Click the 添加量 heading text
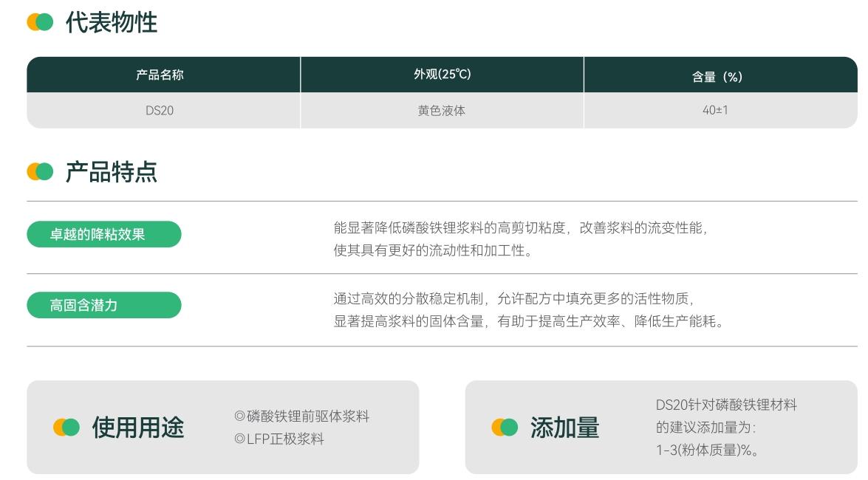This screenshot has width=868, height=480. coord(564,427)
